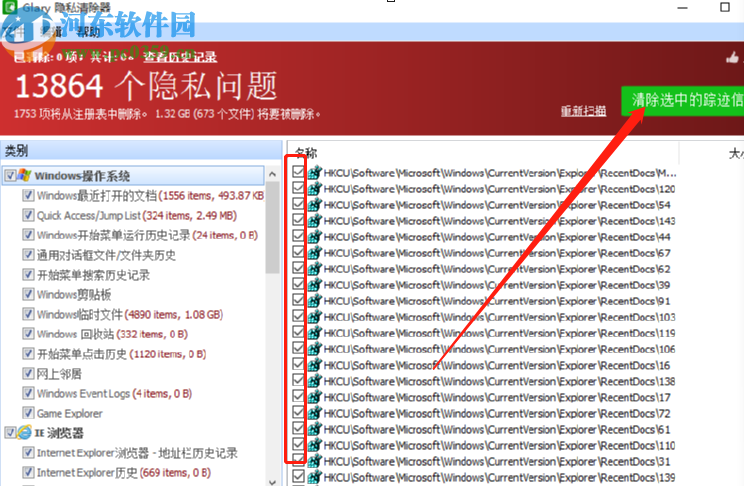
Task: Click the thumbs-up like icon
Action: [x=732, y=58]
